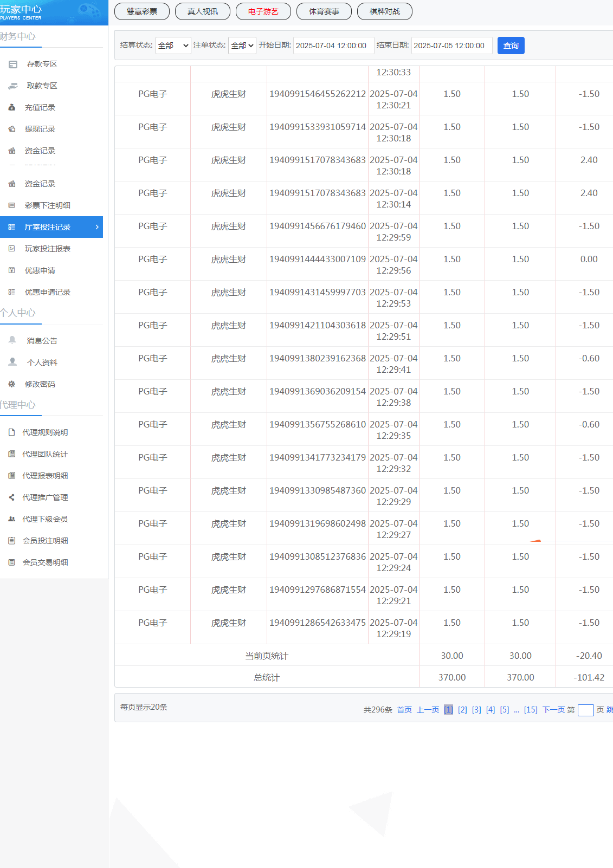Click the 下一页 next page link

pyautogui.click(x=553, y=710)
